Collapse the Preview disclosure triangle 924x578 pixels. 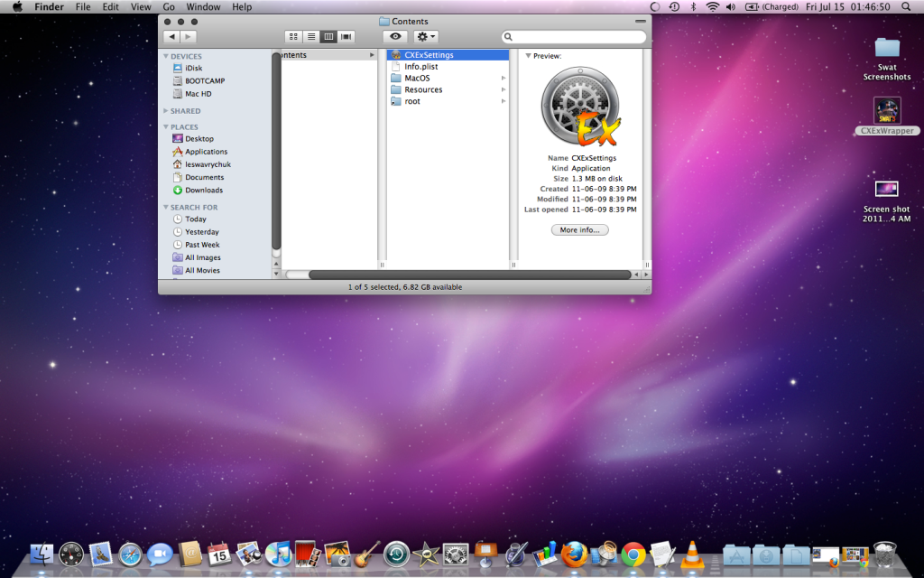[x=528, y=56]
